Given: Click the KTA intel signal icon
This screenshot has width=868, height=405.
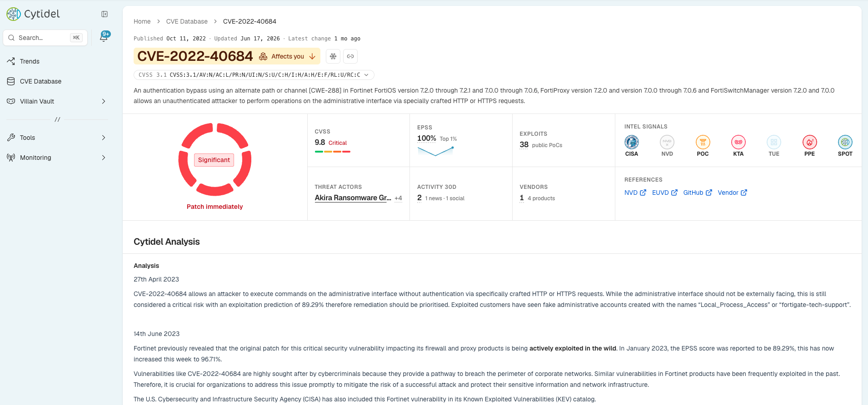Looking at the screenshot, I should pos(738,142).
